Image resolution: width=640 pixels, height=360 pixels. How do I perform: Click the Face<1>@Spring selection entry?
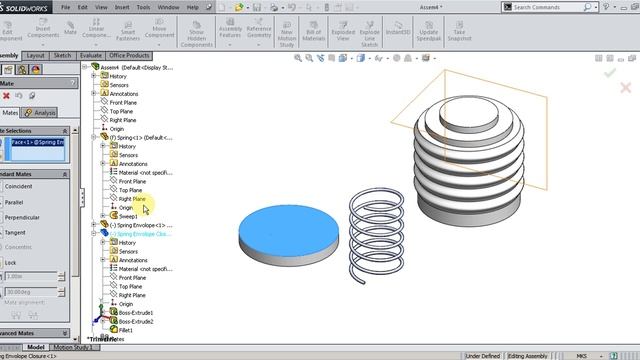(x=38, y=142)
